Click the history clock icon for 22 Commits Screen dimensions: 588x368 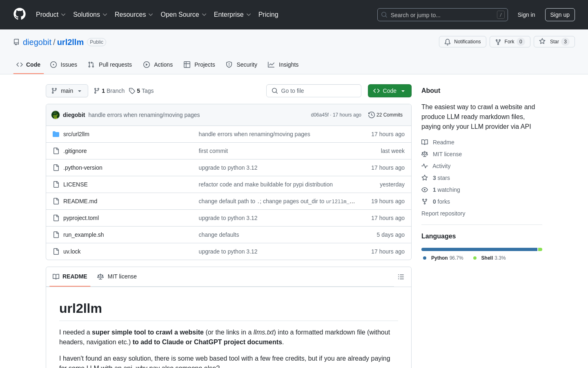pos(372,115)
